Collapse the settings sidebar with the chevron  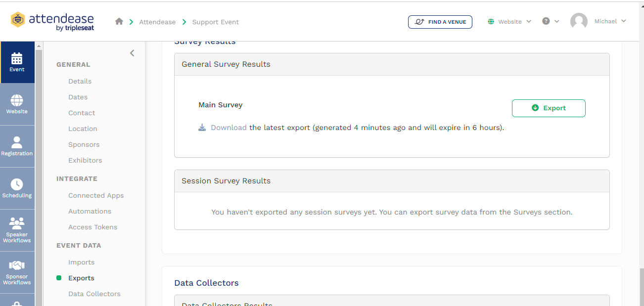tap(132, 52)
